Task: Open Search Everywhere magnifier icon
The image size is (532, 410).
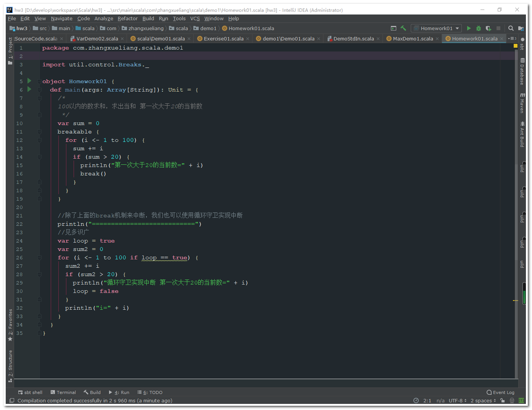Action: point(511,28)
